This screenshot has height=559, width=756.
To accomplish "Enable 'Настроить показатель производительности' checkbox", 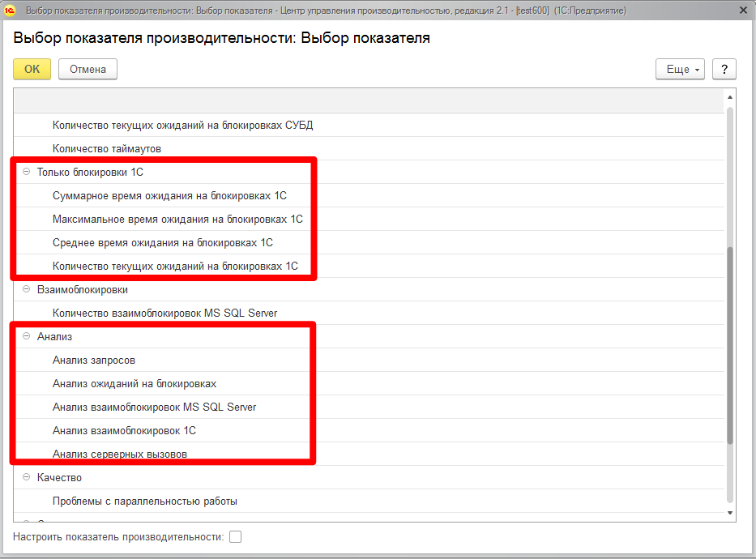I will tap(236, 536).
